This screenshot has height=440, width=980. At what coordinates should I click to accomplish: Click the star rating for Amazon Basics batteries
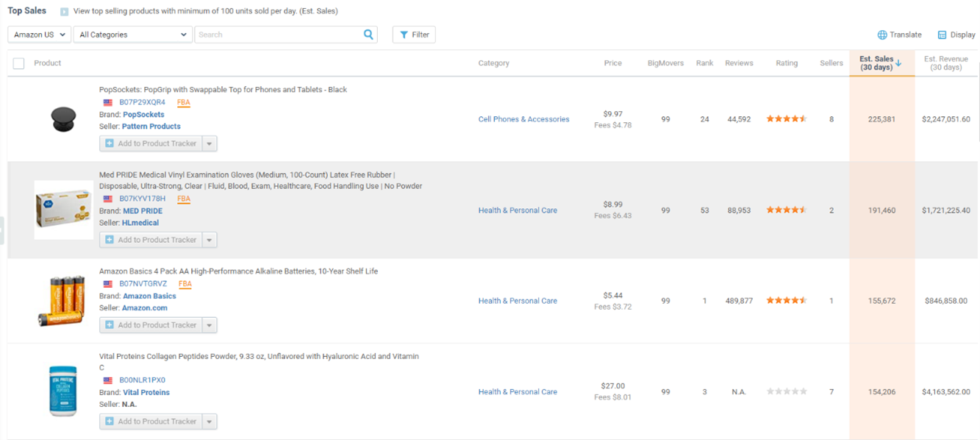tap(787, 301)
